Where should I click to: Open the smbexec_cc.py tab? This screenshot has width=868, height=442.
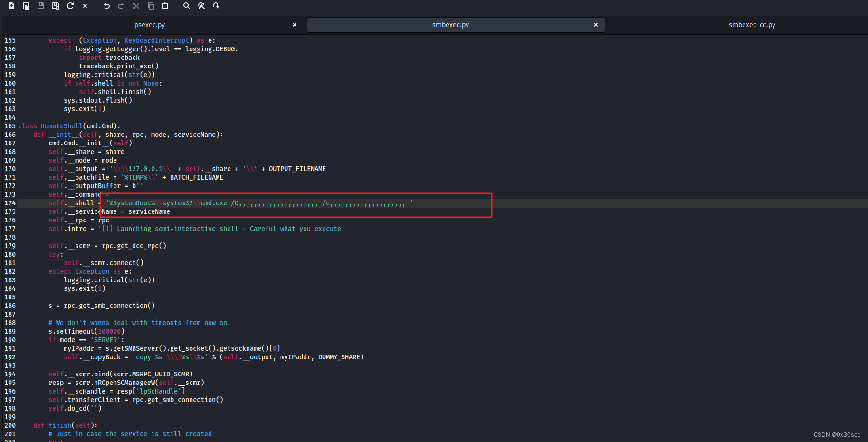pos(752,25)
